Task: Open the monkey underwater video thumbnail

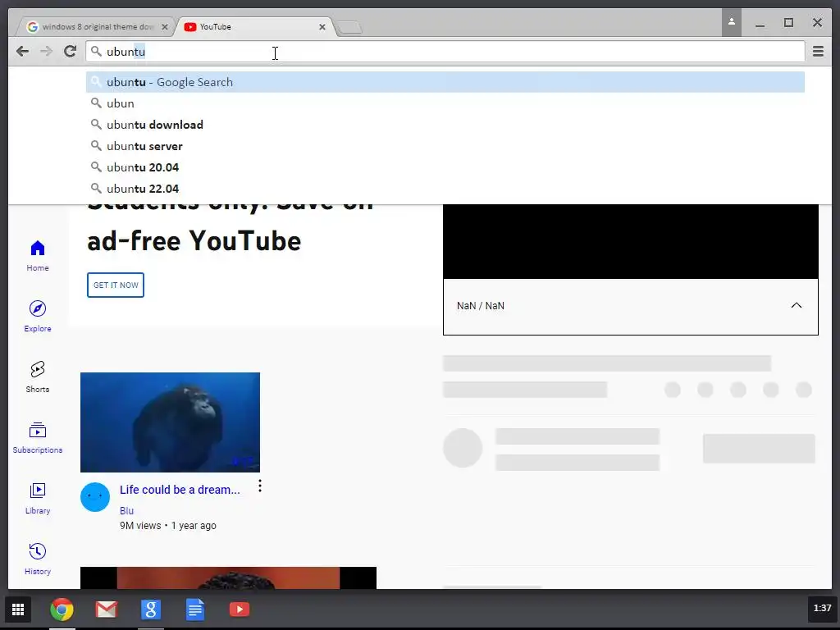Action: [x=170, y=422]
